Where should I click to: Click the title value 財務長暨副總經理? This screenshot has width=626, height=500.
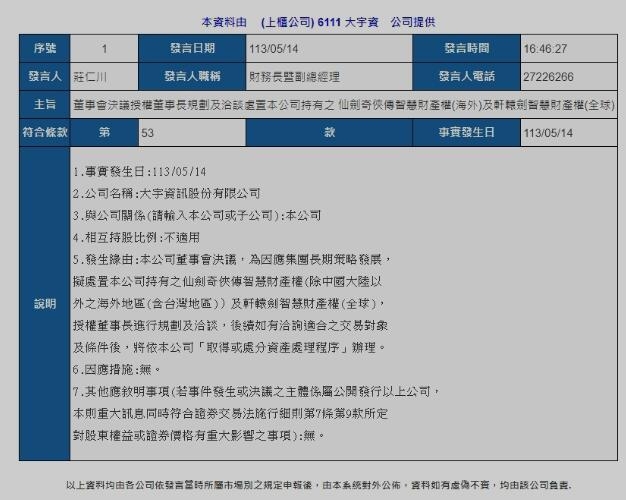tap(295, 77)
